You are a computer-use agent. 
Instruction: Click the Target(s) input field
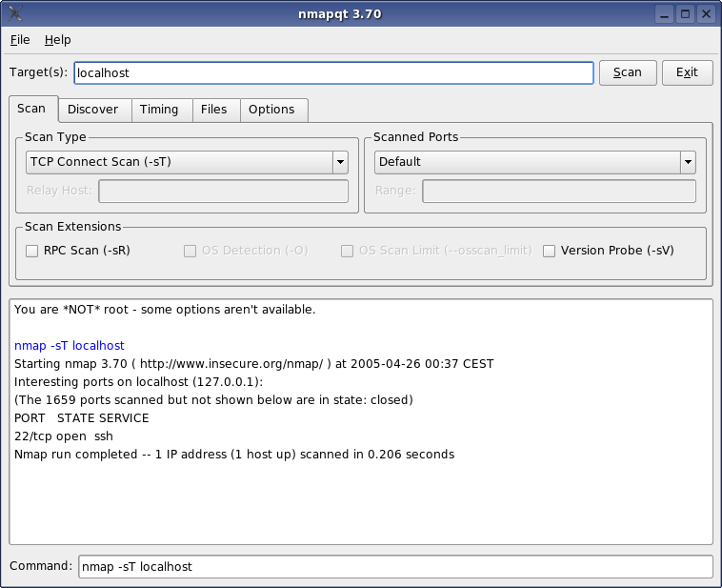(333, 72)
